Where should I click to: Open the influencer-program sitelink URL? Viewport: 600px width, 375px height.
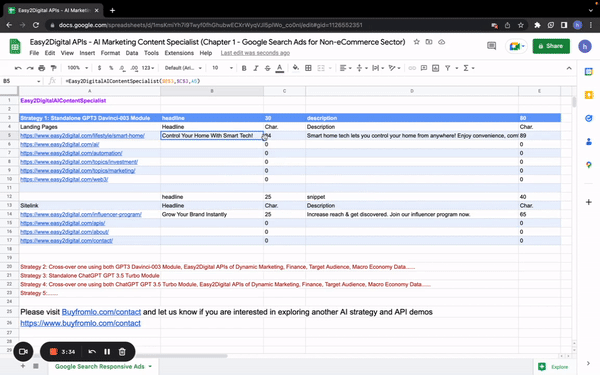coord(81,214)
